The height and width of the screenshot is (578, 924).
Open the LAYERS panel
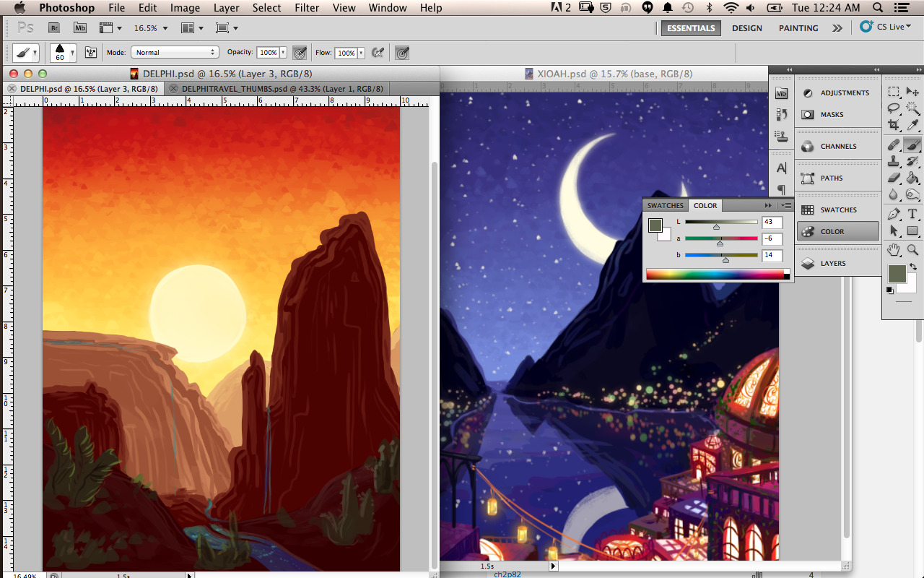click(x=838, y=264)
